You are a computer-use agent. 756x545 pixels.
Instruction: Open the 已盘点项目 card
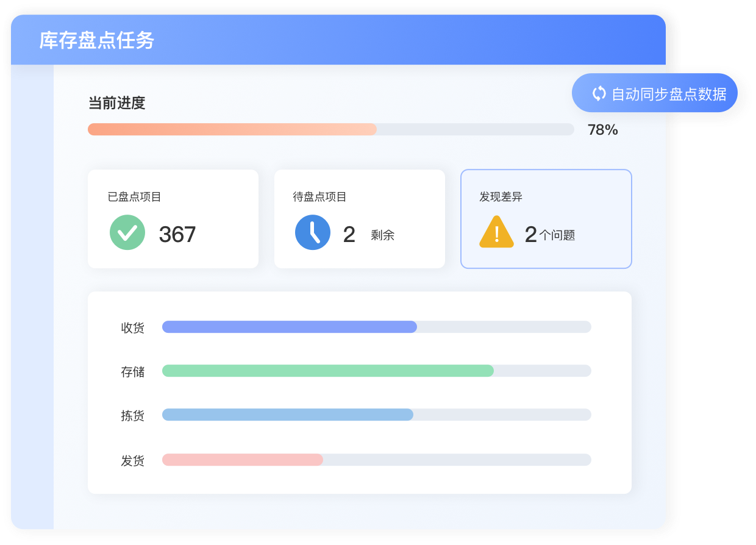click(173, 219)
